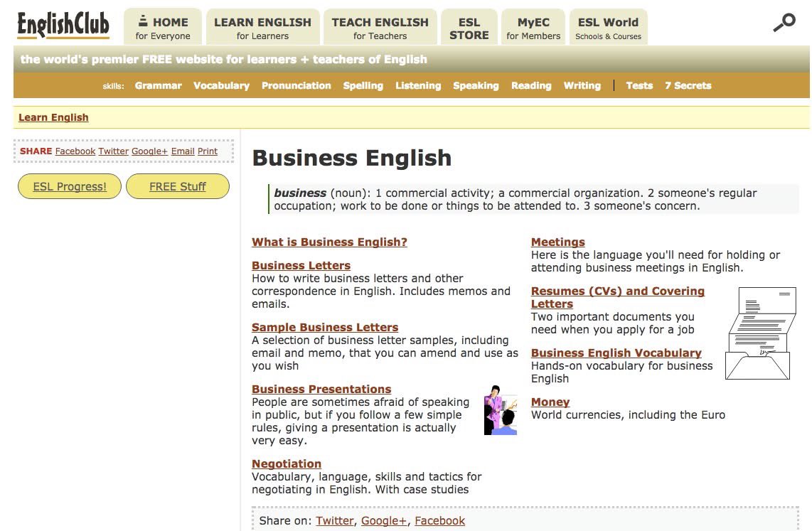The width and height of the screenshot is (812, 531).
Task: Click Facebook in the bottom Share on bar
Action: 439,520
